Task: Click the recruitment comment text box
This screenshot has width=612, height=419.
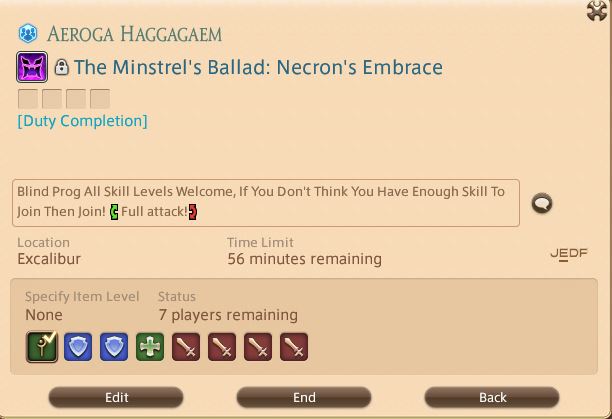Action: click(266, 203)
